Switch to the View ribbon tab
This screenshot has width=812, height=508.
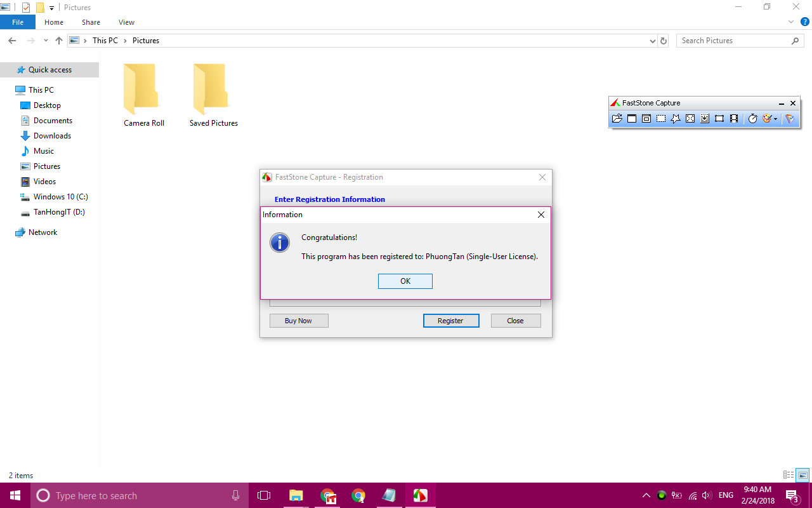[x=127, y=22]
